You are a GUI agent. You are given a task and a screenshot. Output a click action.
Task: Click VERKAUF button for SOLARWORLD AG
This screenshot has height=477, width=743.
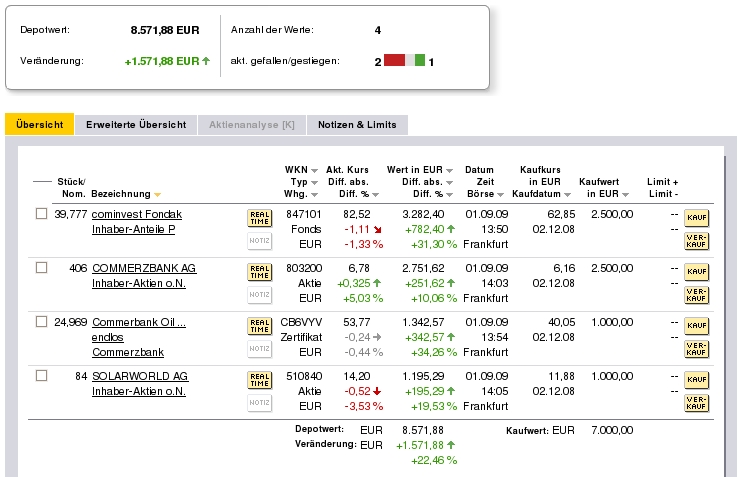tap(697, 403)
